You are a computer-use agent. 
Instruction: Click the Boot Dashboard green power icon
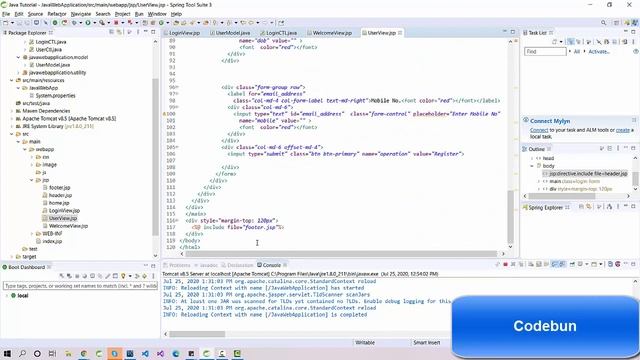(x=5, y=267)
